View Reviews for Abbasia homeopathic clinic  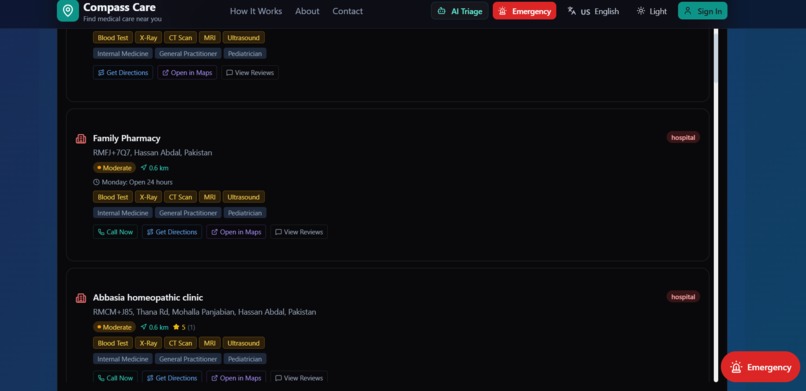tap(299, 378)
